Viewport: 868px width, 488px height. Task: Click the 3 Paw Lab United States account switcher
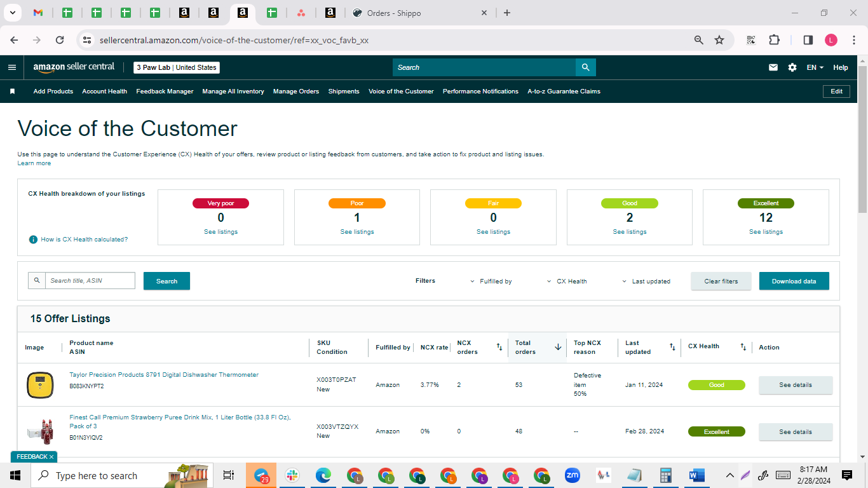click(x=177, y=67)
